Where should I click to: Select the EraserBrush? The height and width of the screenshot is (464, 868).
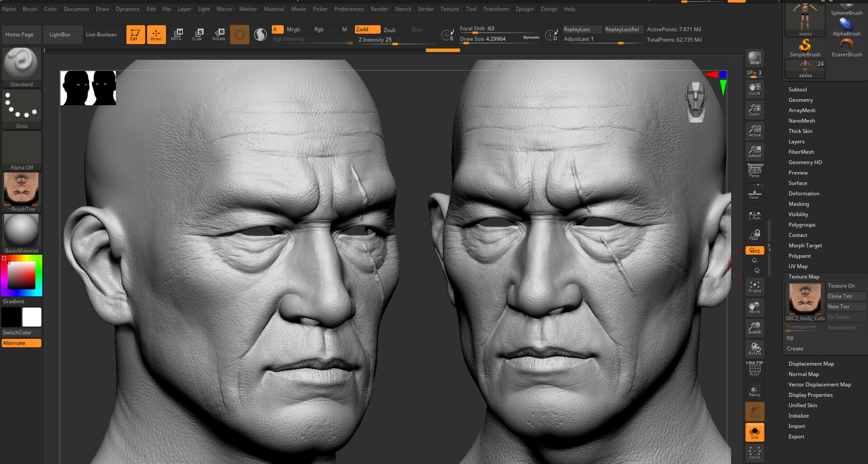846,45
